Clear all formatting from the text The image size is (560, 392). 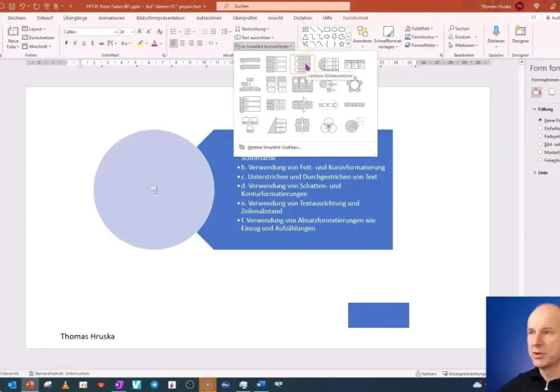(x=160, y=32)
